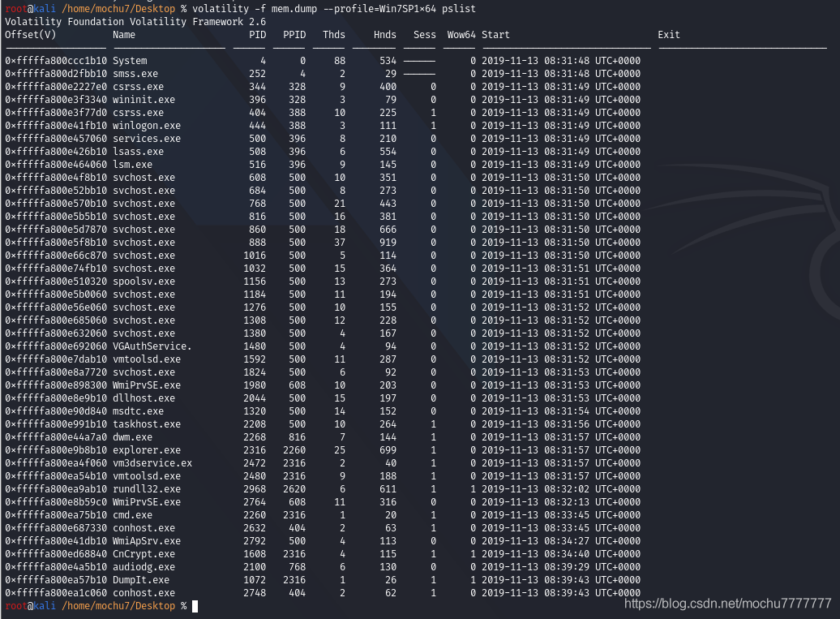840x619 pixels.
Task: Click the cursor at the bottom prompt
Action: tap(195, 606)
